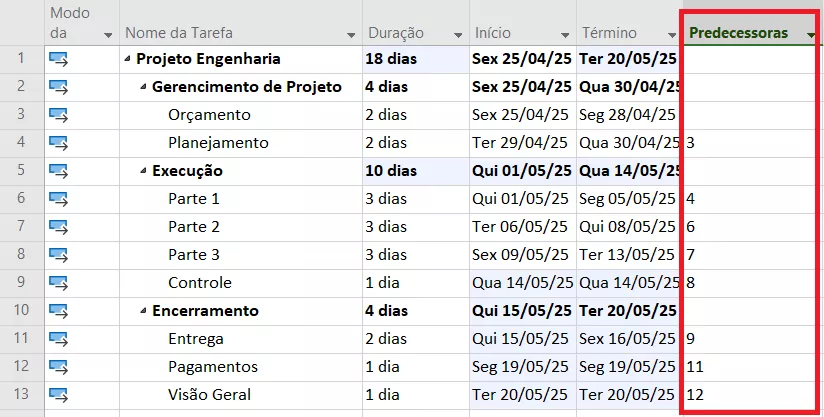Click task mode icon for Orçamento row
This screenshot has height=417, width=824.
point(58,115)
